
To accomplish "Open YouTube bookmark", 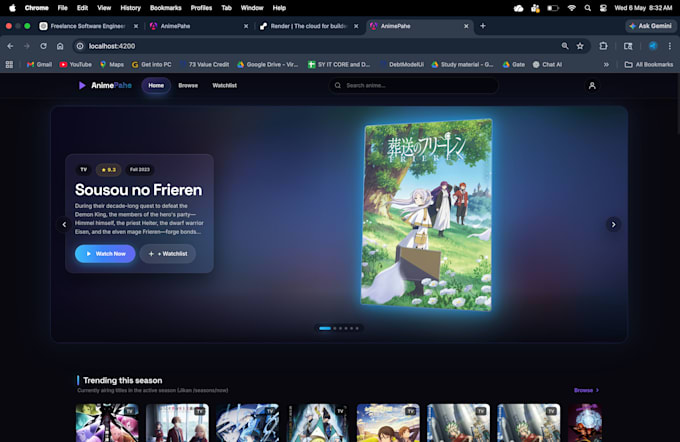I will click(x=75, y=65).
